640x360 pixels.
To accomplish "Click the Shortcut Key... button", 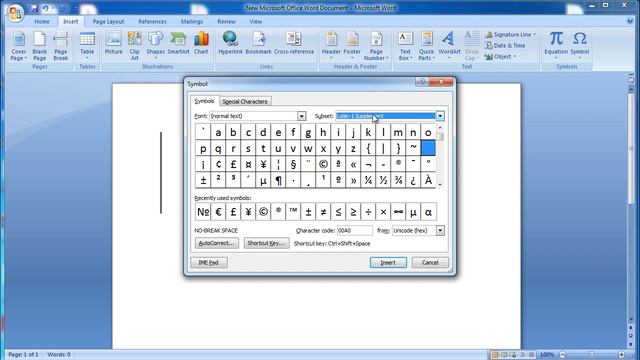I will pos(267,243).
